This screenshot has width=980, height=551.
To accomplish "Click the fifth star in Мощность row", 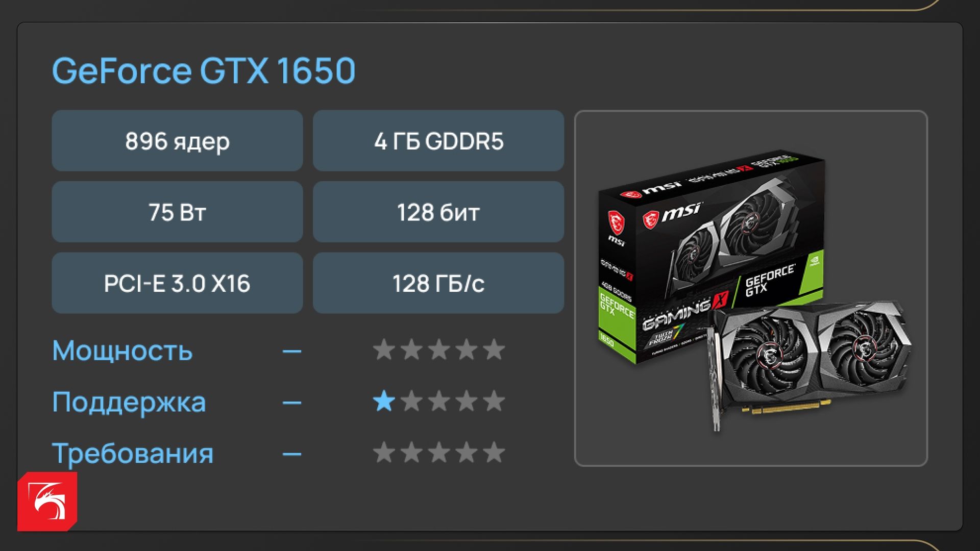I will pyautogui.click(x=494, y=350).
